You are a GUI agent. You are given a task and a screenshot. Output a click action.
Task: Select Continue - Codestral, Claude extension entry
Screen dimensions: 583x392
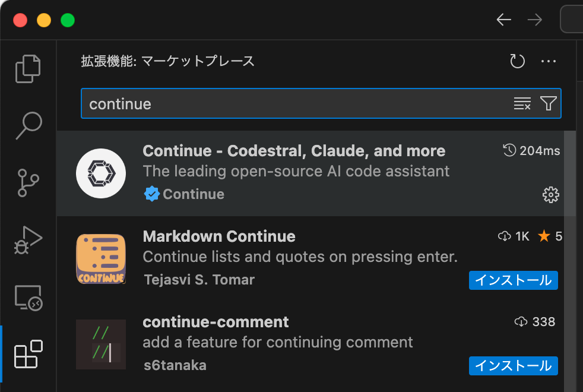[294, 151]
